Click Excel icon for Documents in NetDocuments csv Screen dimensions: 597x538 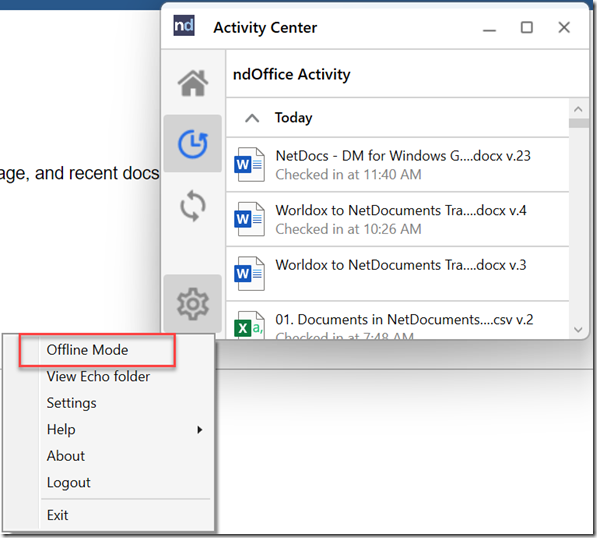[249, 325]
